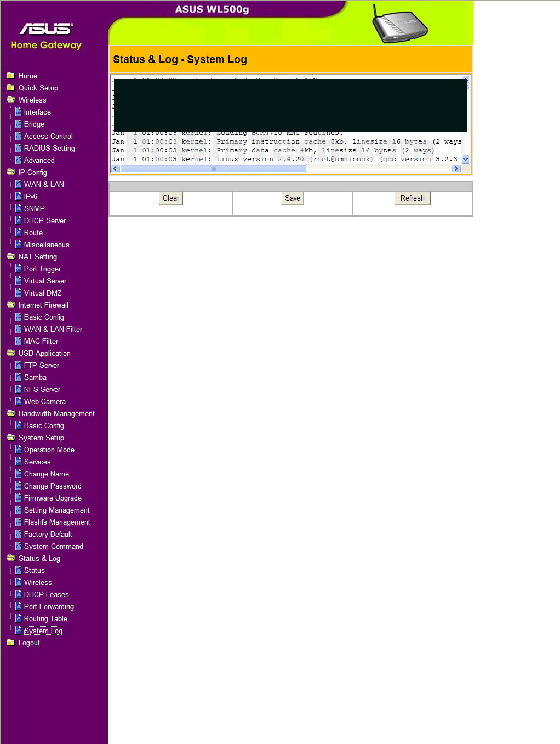Screen dimensions: 560x744
Task: Click the page icon beside Virtual Server
Action: (18, 281)
